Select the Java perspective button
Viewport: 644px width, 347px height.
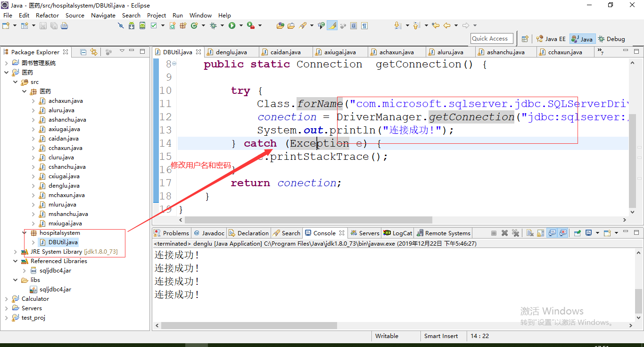pos(582,39)
